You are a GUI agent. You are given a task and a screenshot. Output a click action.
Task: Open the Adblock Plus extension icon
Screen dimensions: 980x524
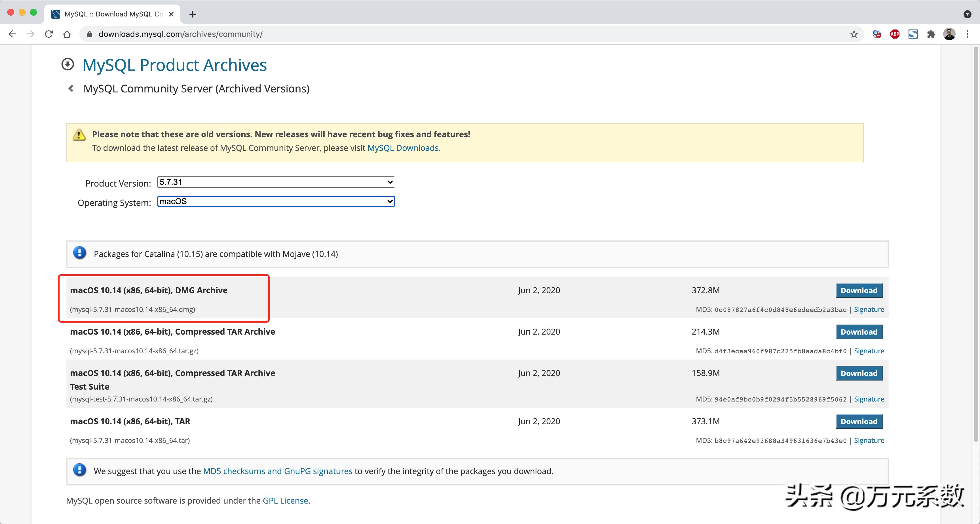pos(895,34)
